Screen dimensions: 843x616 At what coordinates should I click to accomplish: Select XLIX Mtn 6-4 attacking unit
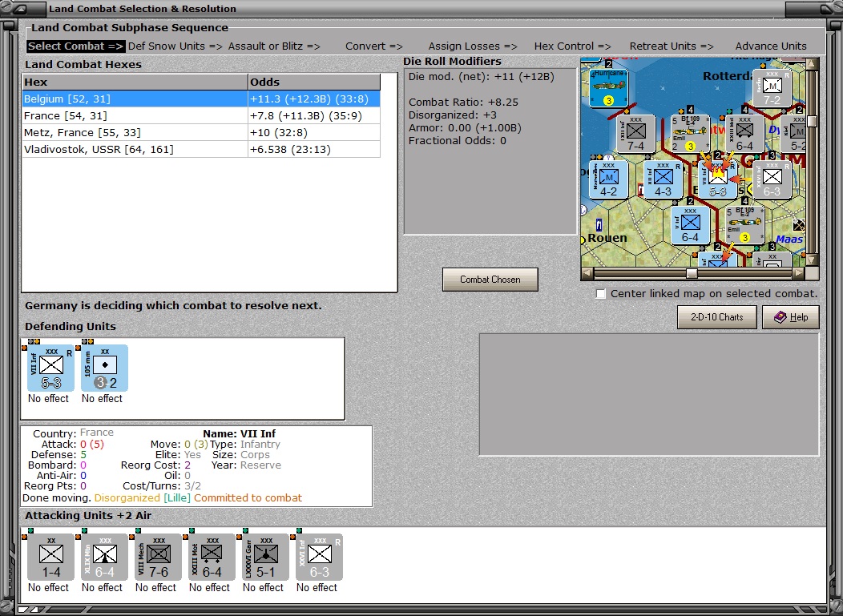click(x=105, y=557)
